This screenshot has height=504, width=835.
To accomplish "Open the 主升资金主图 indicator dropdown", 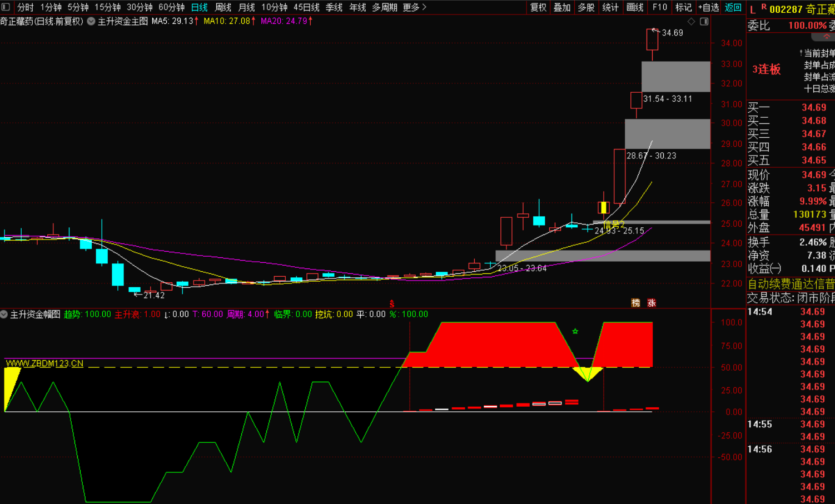I will click(x=91, y=21).
